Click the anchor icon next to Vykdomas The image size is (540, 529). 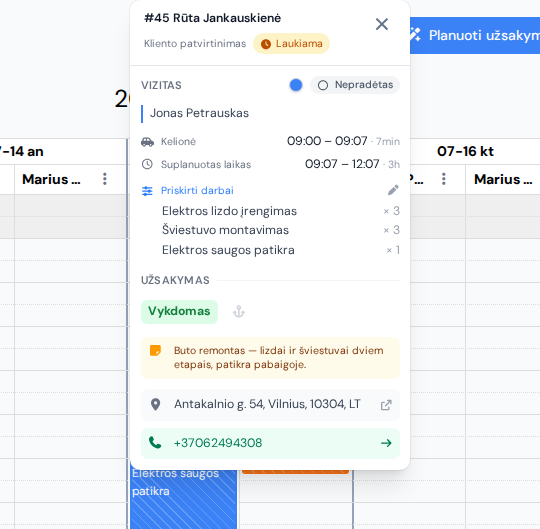(x=239, y=312)
